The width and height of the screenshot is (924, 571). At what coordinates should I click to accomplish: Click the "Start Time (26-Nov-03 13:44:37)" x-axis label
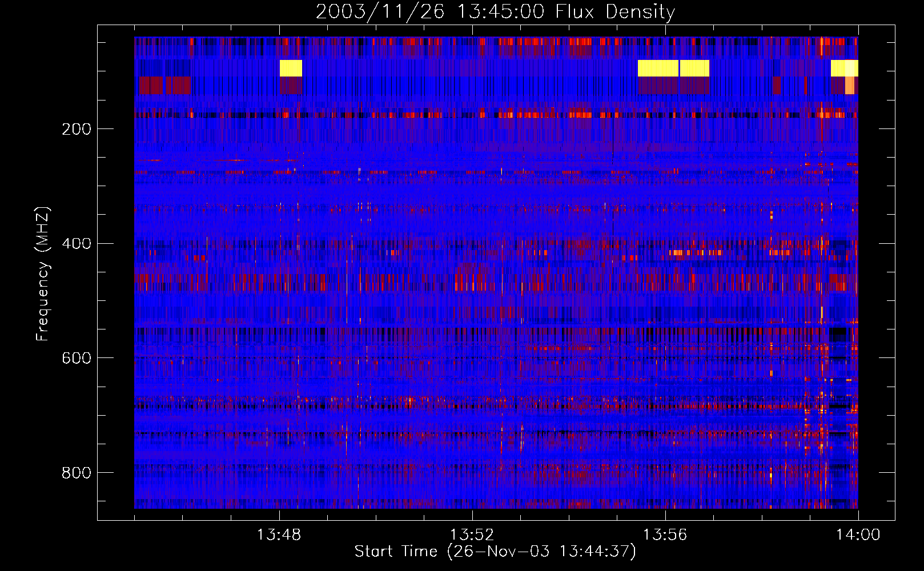[495, 552]
